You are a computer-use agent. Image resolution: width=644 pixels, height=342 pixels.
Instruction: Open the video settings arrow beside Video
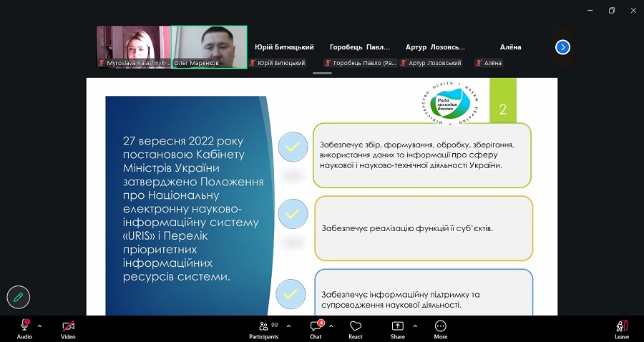(x=83, y=326)
